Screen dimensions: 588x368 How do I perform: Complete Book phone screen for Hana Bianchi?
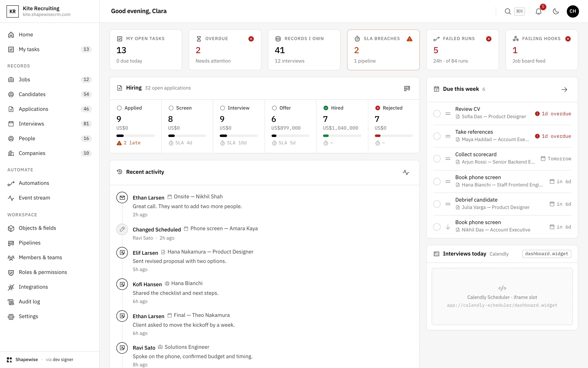point(437,182)
